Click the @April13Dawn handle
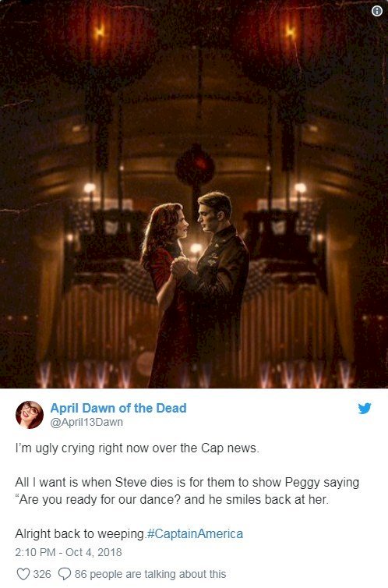Screen dimensions: 388x588 [x=86, y=422]
